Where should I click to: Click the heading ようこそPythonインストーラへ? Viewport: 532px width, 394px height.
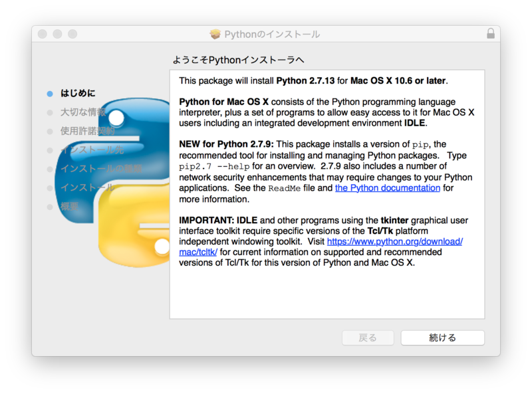tap(239, 60)
